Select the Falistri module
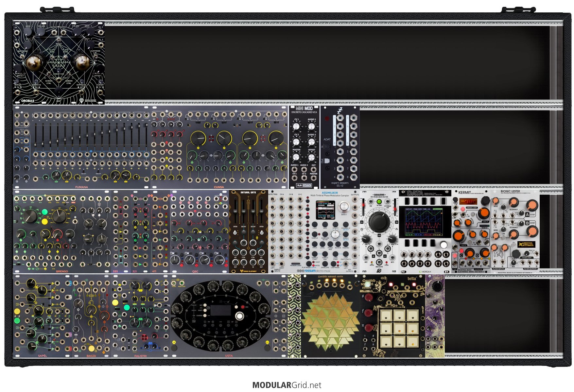Image resolution: width=574 pixels, height=392 pixels. point(141,316)
